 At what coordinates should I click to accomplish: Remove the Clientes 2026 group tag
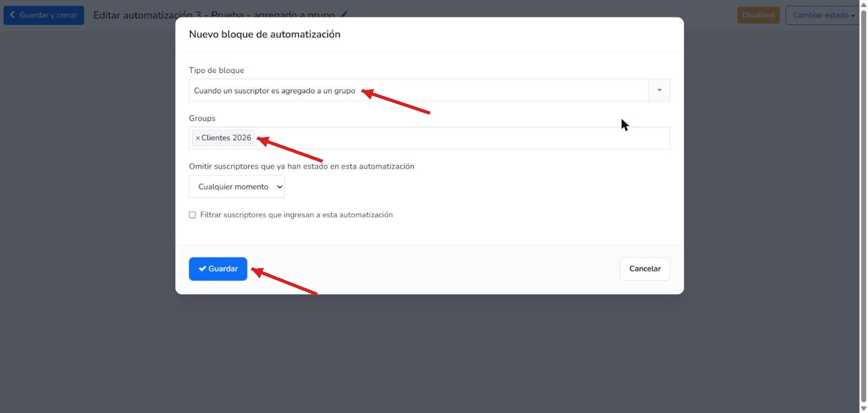coord(197,138)
